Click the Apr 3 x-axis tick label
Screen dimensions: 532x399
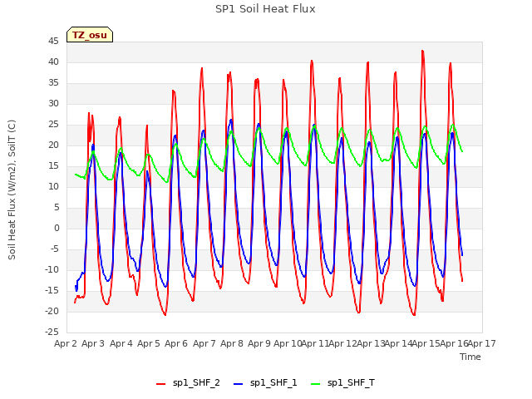tap(93, 343)
